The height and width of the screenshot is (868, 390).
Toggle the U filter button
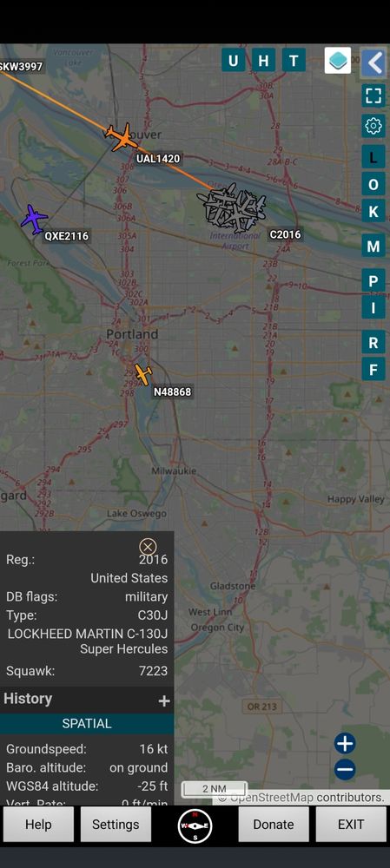tap(234, 61)
